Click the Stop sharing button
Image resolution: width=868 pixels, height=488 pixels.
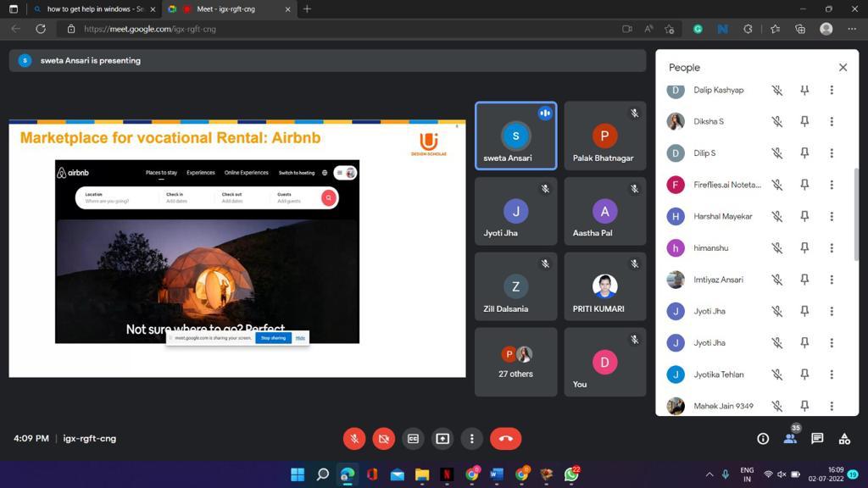[x=273, y=338]
